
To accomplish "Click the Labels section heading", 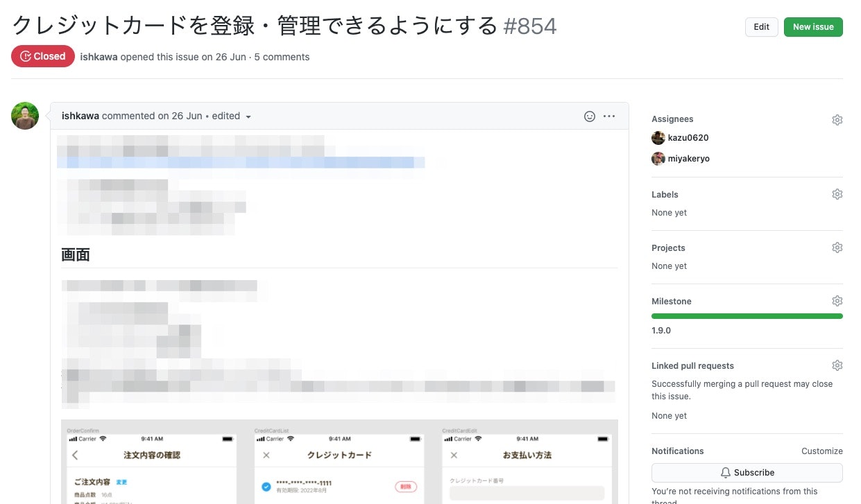I will pos(665,195).
